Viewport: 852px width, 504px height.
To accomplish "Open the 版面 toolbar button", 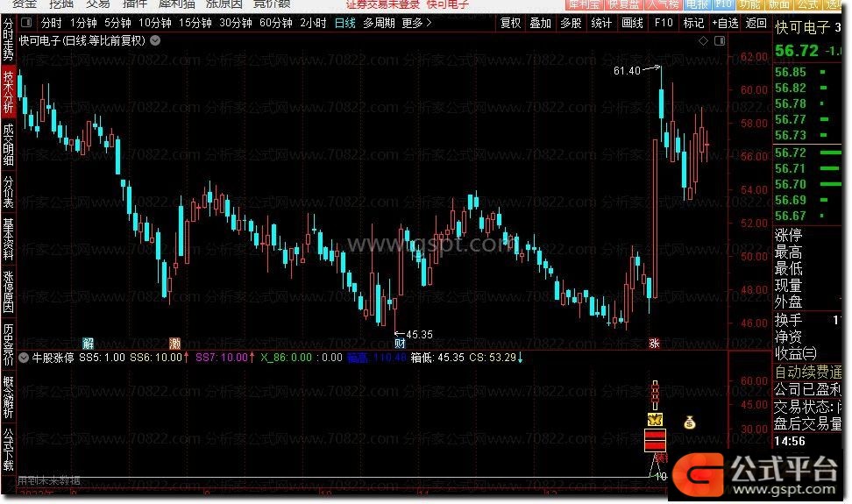I will [778, 4].
